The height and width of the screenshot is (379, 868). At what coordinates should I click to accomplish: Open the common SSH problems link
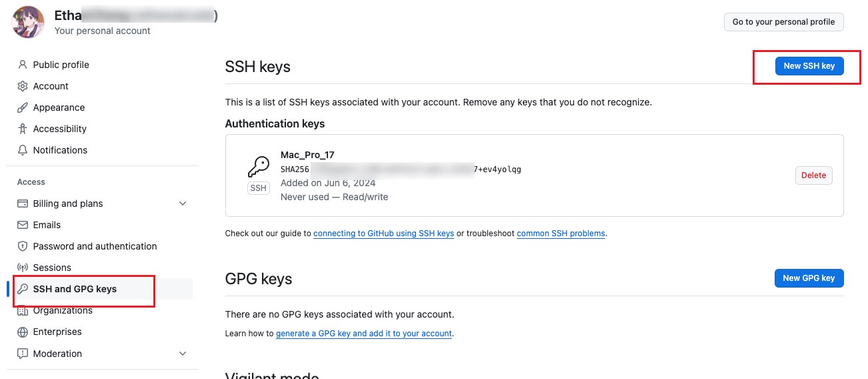point(561,234)
